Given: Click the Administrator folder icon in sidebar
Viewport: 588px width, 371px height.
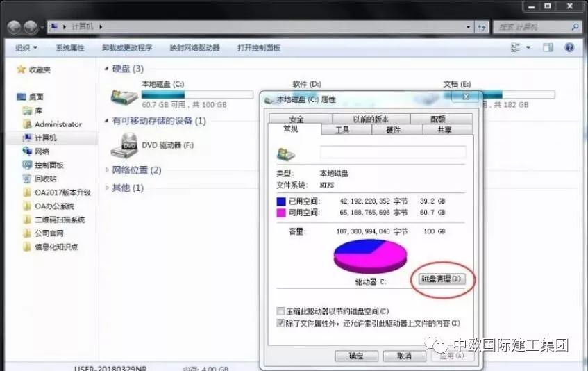Looking at the screenshot, I should (x=27, y=124).
